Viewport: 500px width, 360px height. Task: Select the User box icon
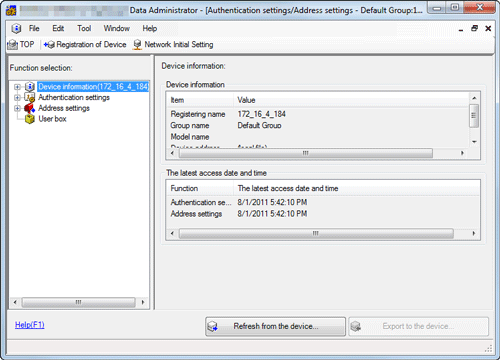pos(30,119)
